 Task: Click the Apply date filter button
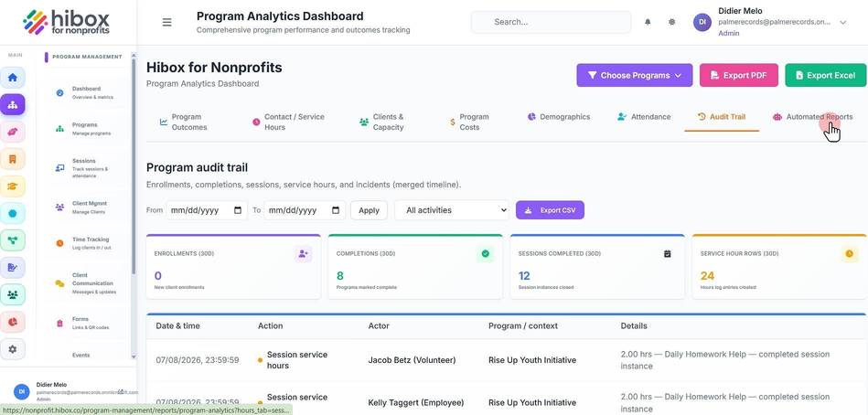(x=369, y=210)
